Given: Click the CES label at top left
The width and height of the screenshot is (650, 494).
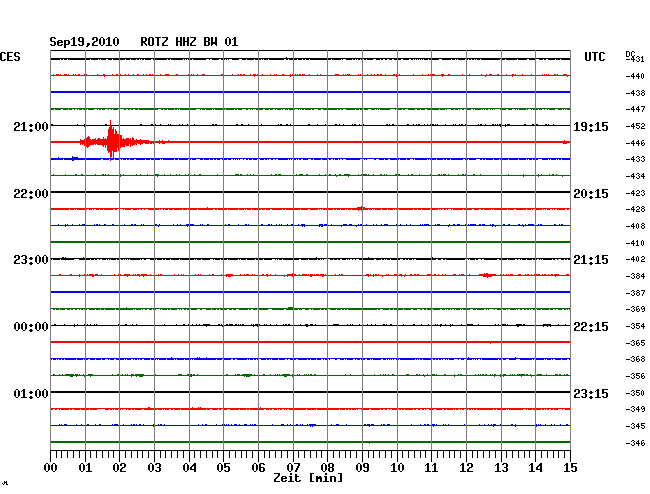Looking at the screenshot, I should tap(10, 57).
